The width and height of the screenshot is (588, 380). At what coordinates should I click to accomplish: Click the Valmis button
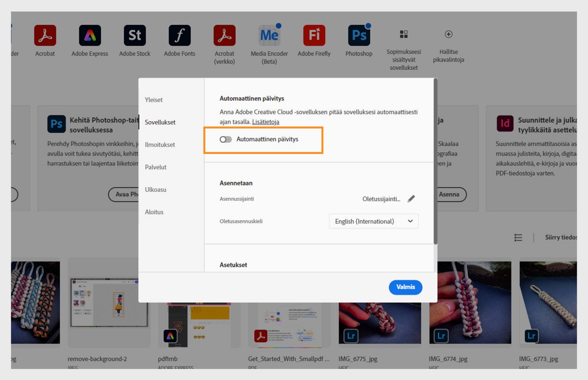point(405,287)
